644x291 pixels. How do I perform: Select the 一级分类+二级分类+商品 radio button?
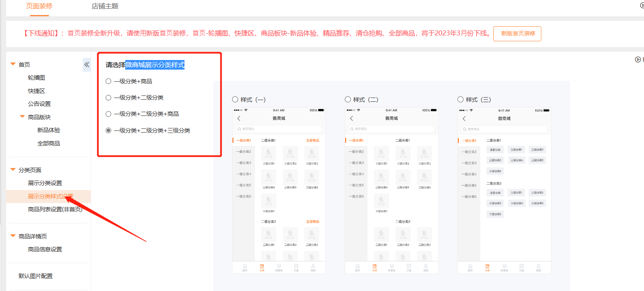click(109, 114)
